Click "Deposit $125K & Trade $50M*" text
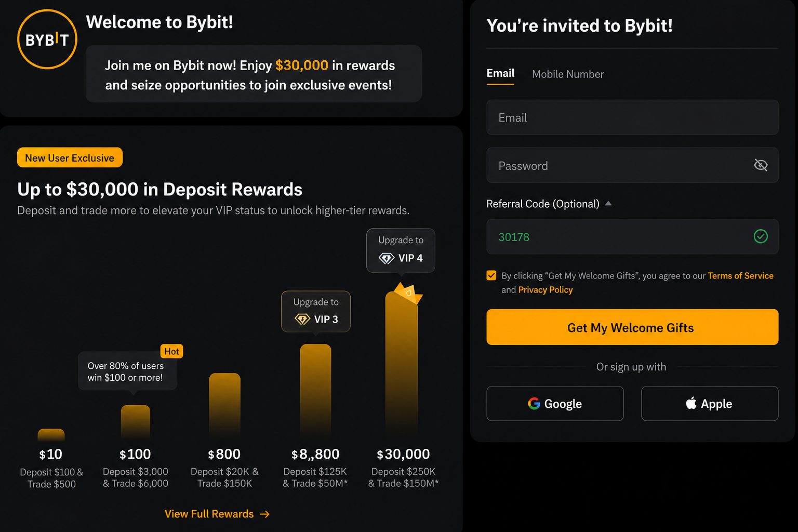This screenshot has height=532, width=798. (315, 477)
